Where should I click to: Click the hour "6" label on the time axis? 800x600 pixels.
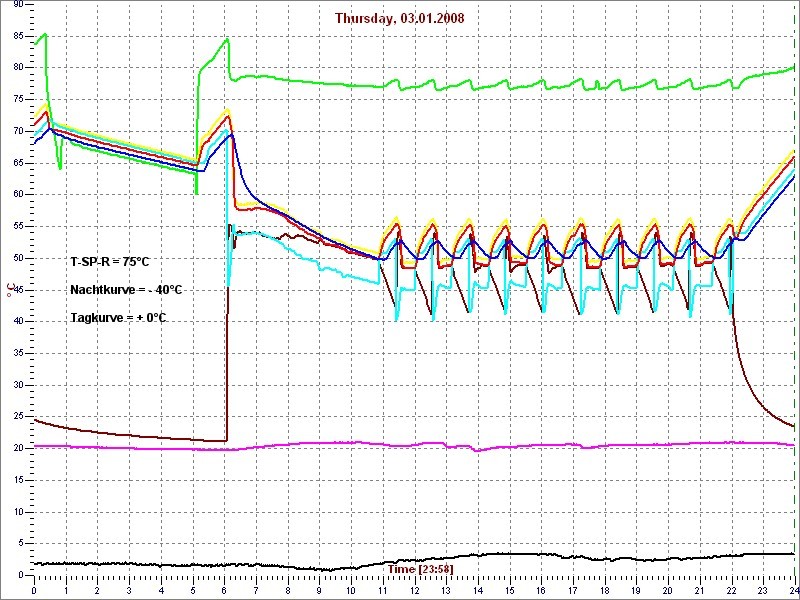tap(224, 591)
